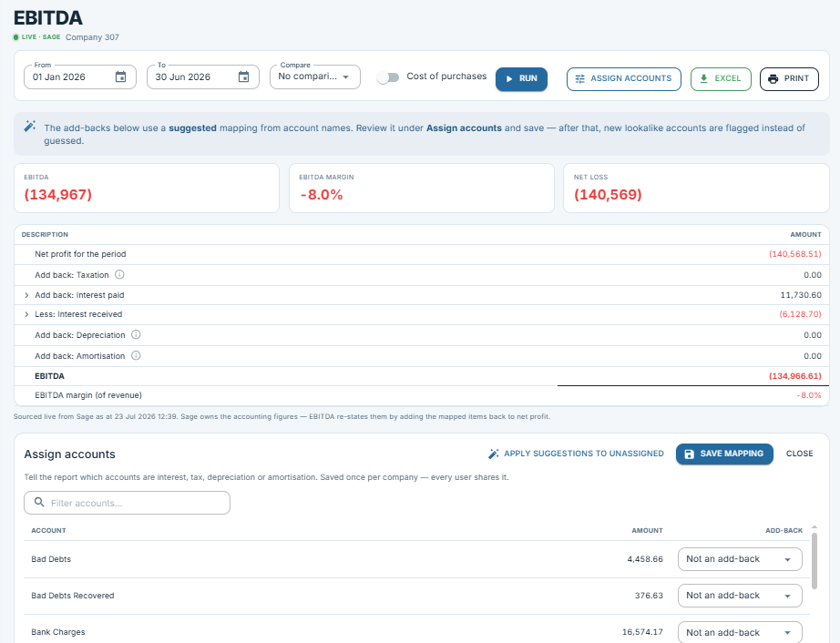
Task: Click the NET LOSS summary card
Action: tap(696, 188)
